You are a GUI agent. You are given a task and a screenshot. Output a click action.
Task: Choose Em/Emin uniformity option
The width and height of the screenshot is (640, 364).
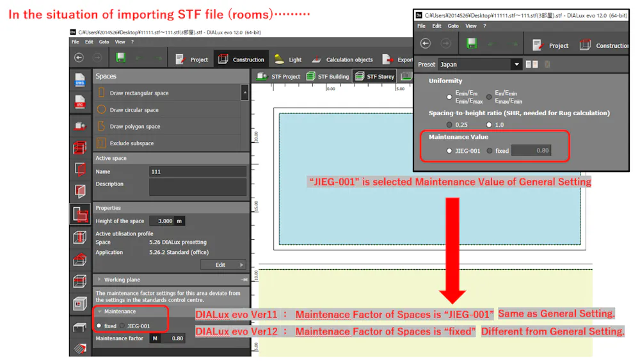tap(489, 97)
